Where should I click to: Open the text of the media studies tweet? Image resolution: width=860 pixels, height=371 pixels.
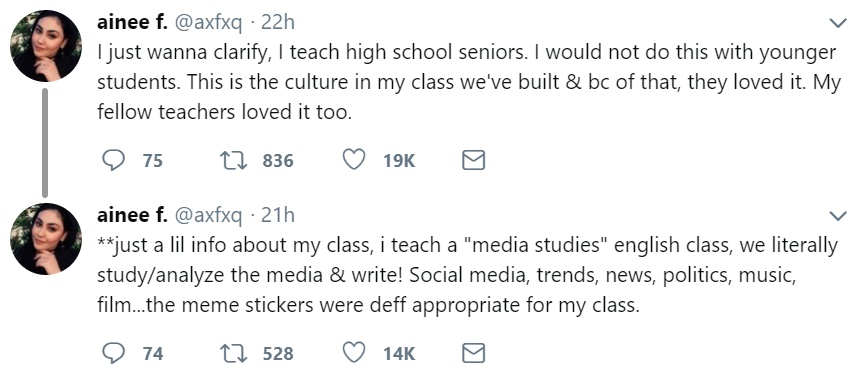(467, 276)
